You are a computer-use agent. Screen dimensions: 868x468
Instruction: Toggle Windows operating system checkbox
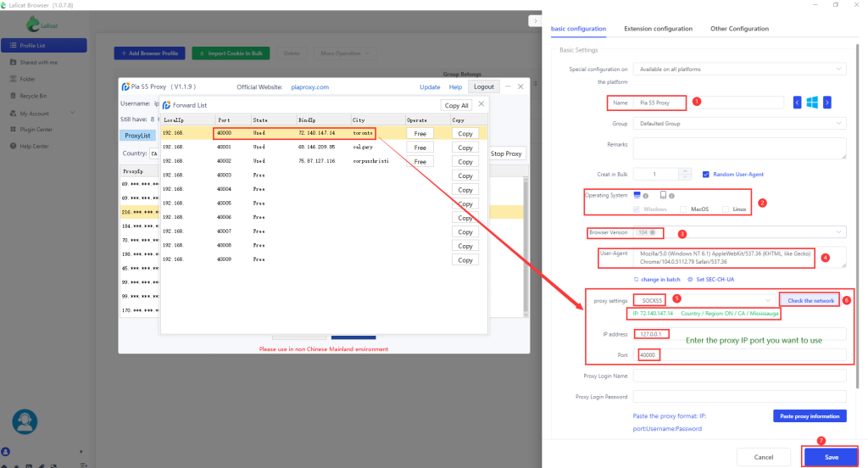[x=637, y=209]
